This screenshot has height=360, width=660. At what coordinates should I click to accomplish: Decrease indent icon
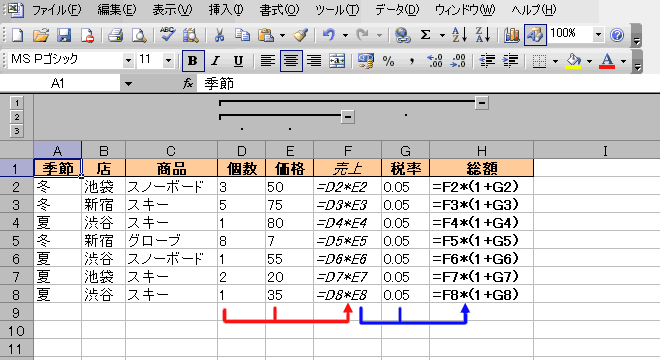(x=487, y=61)
